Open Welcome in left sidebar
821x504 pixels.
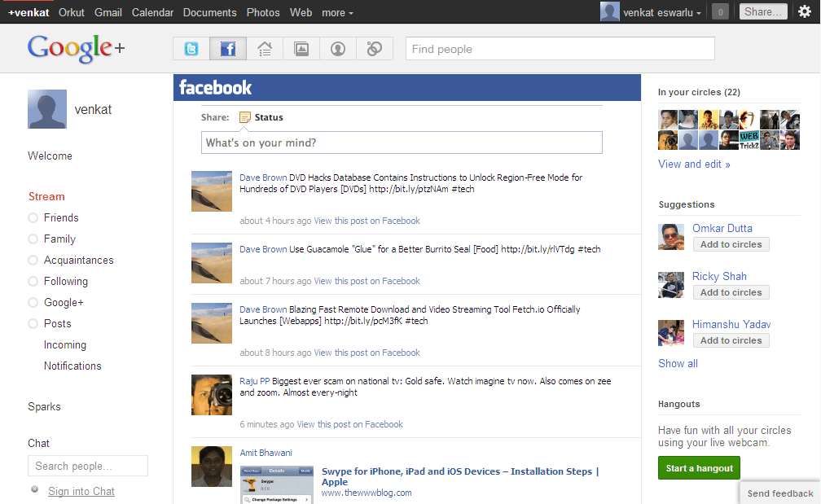pyautogui.click(x=50, y=156)
